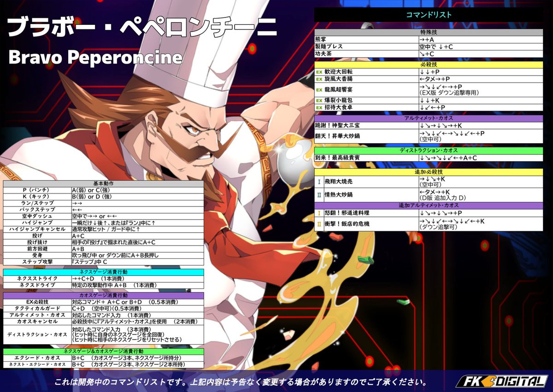Click the 空中ダッシュ row label

(38, 216)
